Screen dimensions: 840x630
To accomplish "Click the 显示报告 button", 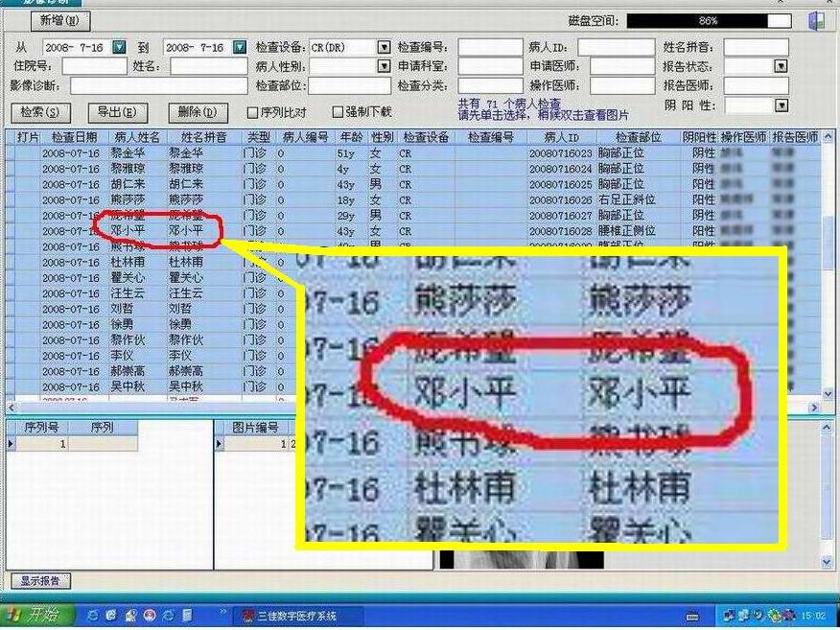I will [40, 581].
